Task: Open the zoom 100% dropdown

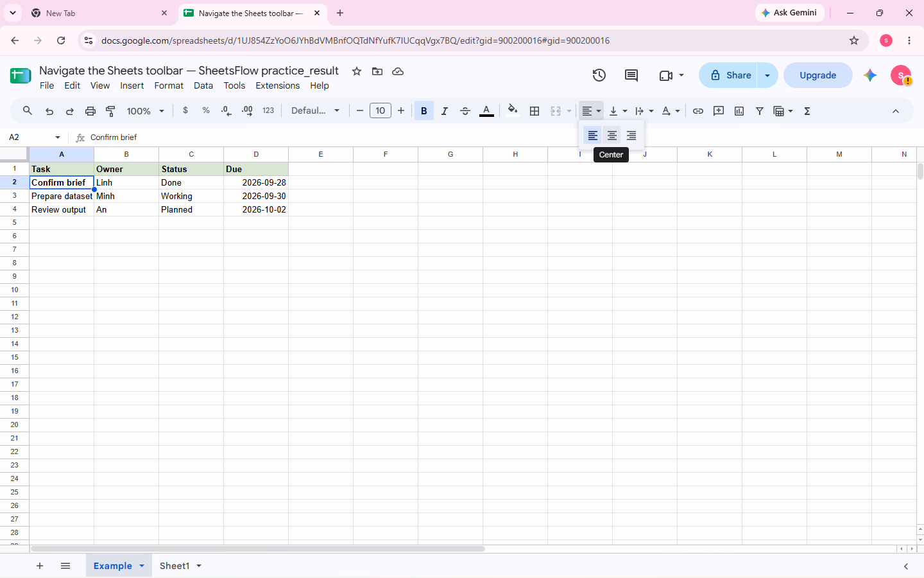Action: [146, 111]
